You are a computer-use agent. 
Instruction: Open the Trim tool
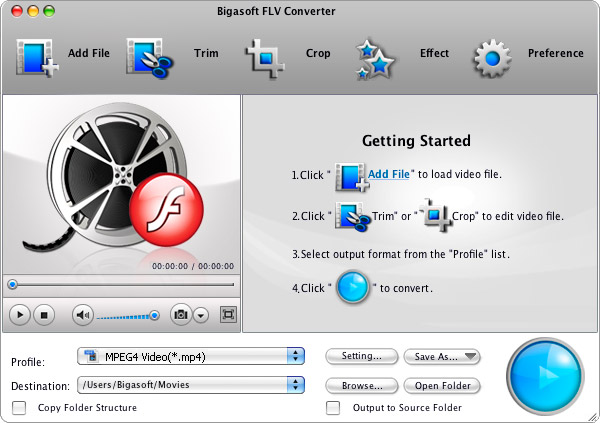pyautogui.click(x=149, y=58)
